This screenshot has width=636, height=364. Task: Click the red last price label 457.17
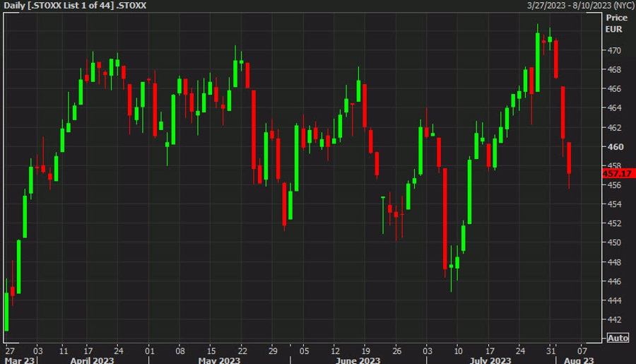(x=618, y=174)
